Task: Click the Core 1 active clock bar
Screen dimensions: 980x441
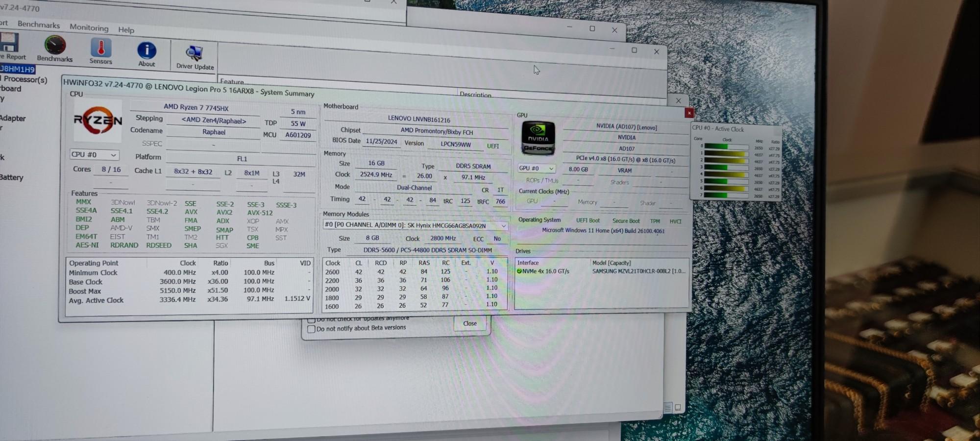Action: (726, 153)
